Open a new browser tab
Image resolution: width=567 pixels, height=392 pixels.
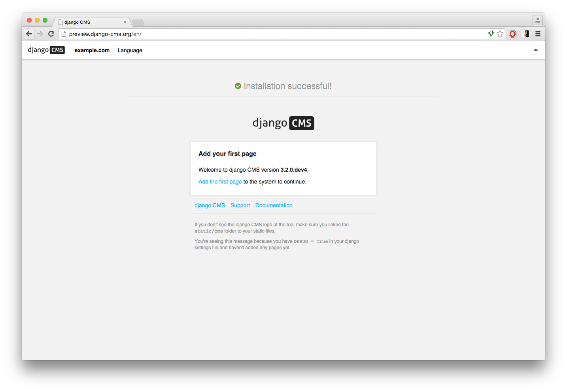(x=138, y=22)
